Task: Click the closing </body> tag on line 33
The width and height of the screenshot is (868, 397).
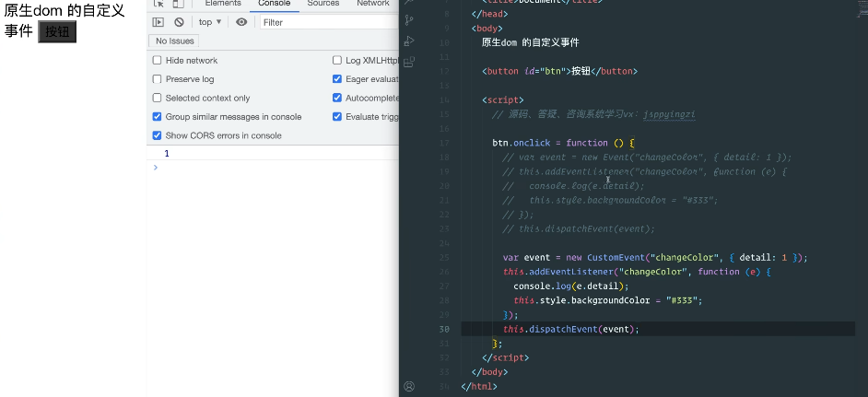Action: pos(489,372)
